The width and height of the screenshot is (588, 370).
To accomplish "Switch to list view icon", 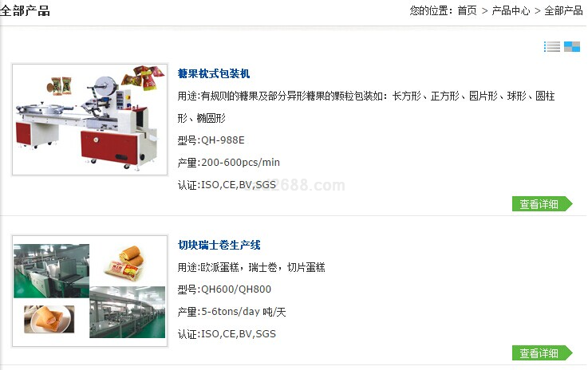I will point(552,46).
